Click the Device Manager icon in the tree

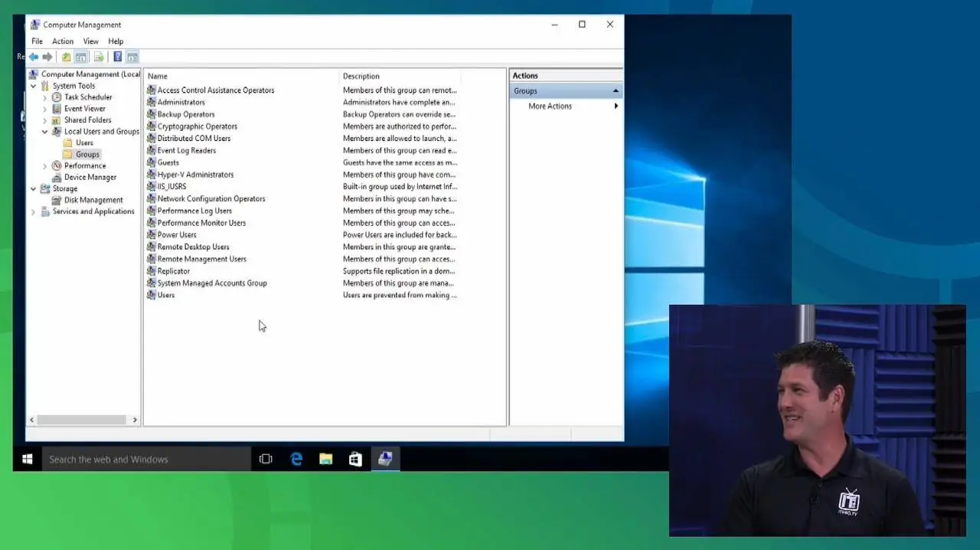point(57,177)
